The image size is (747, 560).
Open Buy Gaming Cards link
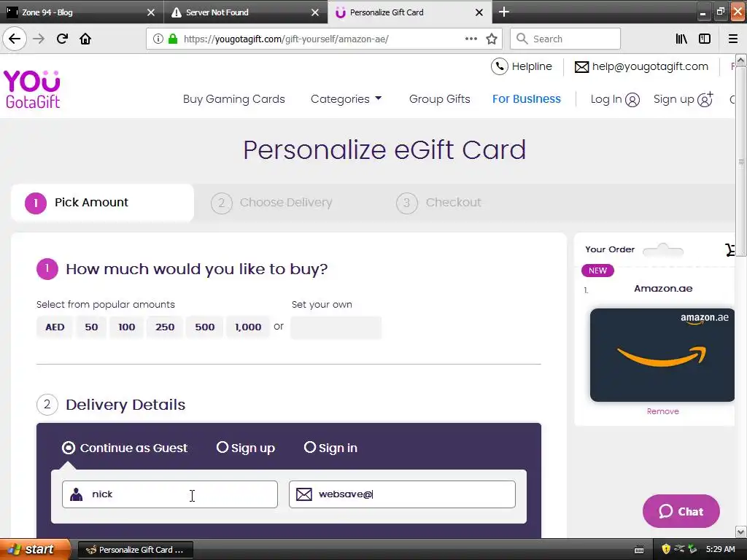tap(234, 99)
